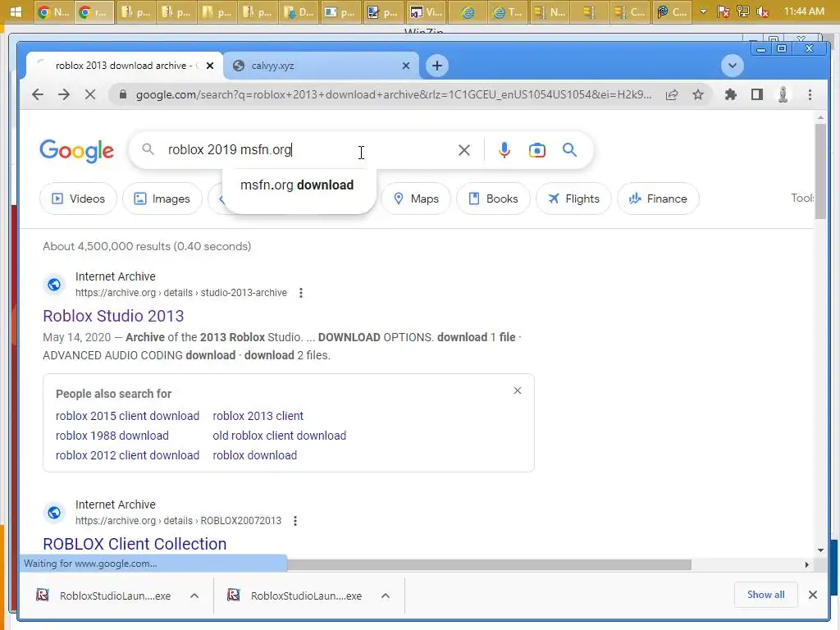Focus the Google search input field
The height and width of the screenshot is (630, 840).
pos(308,150)
